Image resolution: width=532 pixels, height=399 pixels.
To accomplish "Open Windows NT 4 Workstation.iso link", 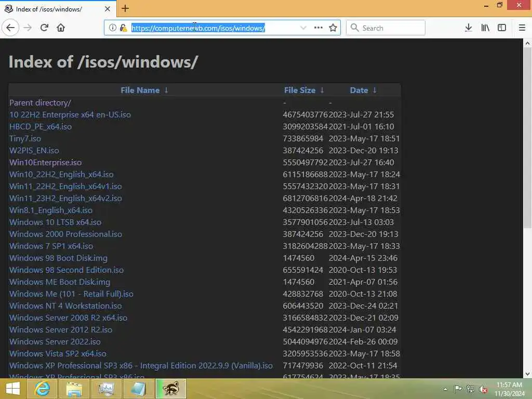I will (x=65, y=305).
